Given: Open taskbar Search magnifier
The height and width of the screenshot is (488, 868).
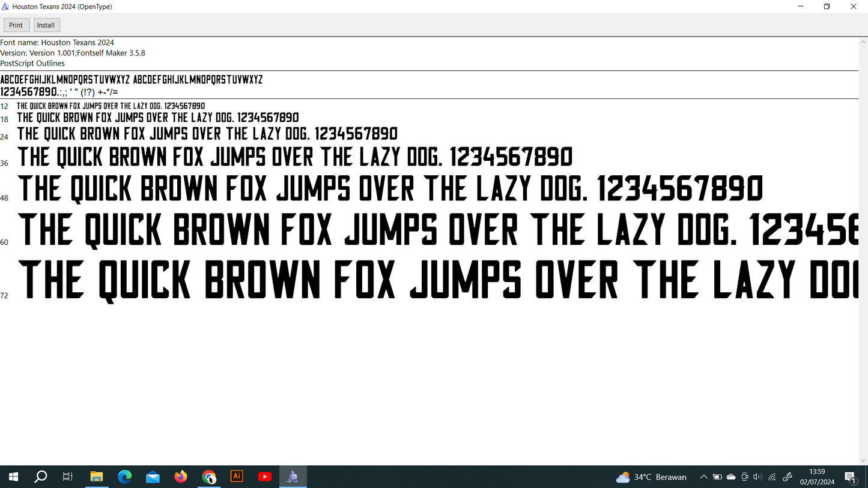Looking at the screenshot, I should (40, 477).
